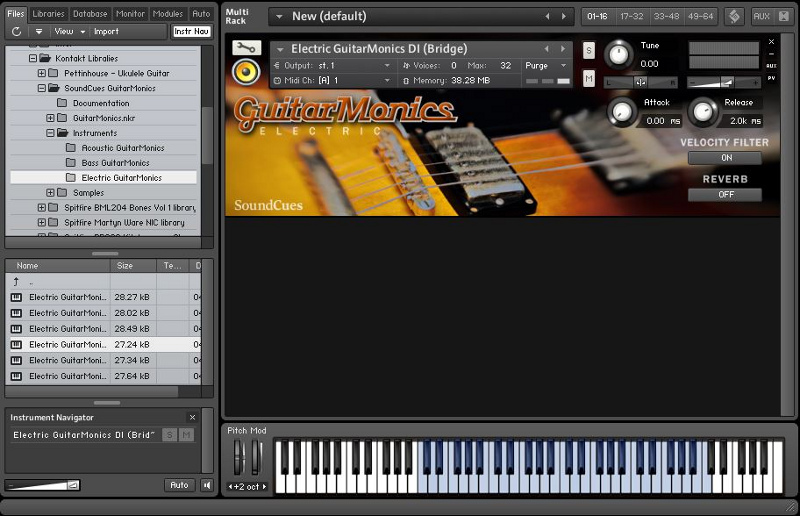Switch to the Monitor tab

coord(130,14)
